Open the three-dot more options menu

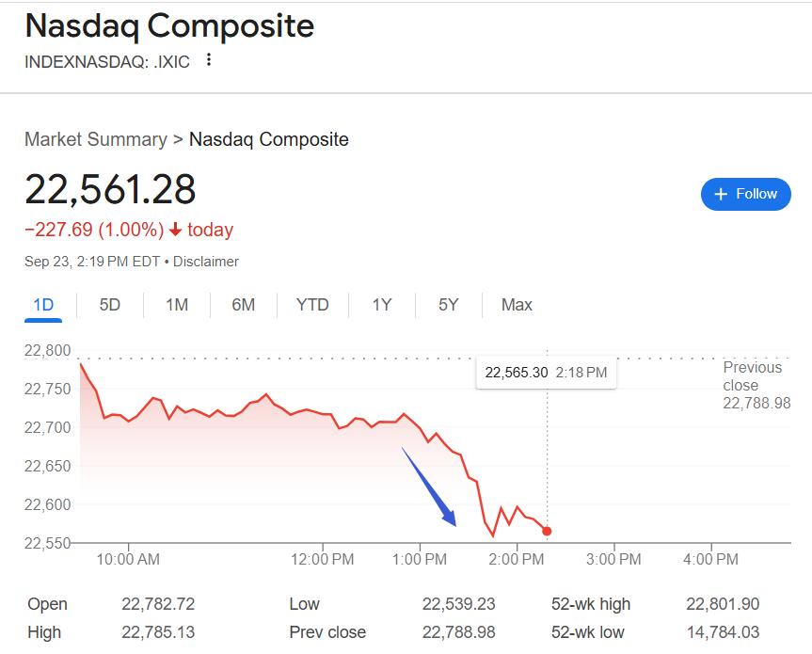[209, 61]
